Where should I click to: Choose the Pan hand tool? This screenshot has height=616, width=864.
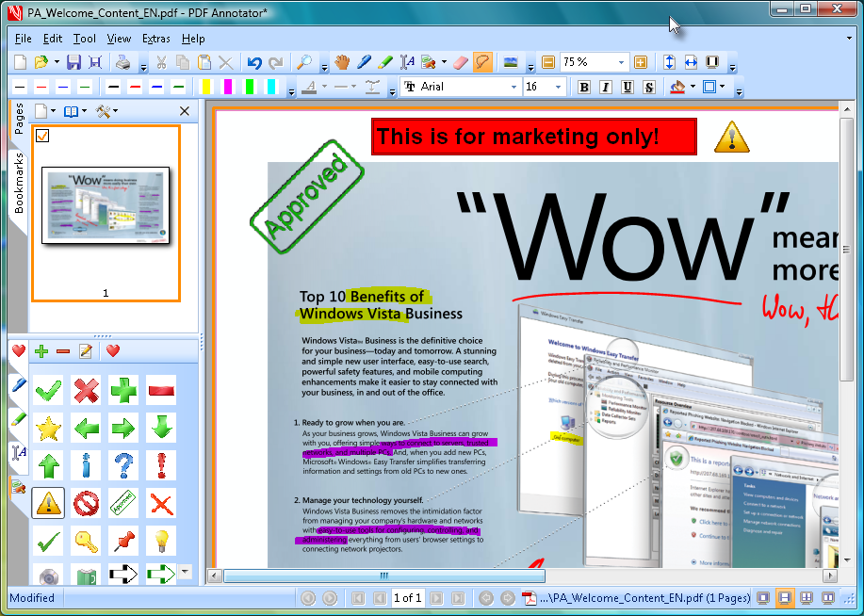(x=342, y=63)
